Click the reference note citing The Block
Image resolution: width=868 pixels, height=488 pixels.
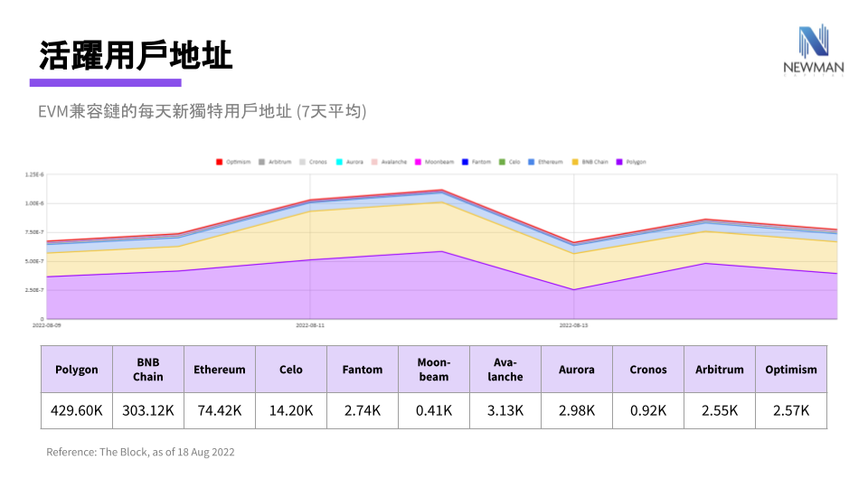click(x=140, y=452)
